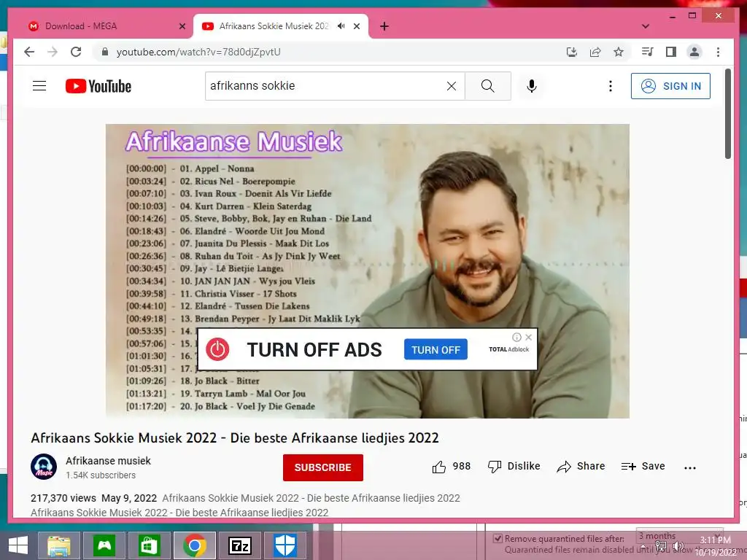Open the Xbox app from taskbar

[104, 545]
